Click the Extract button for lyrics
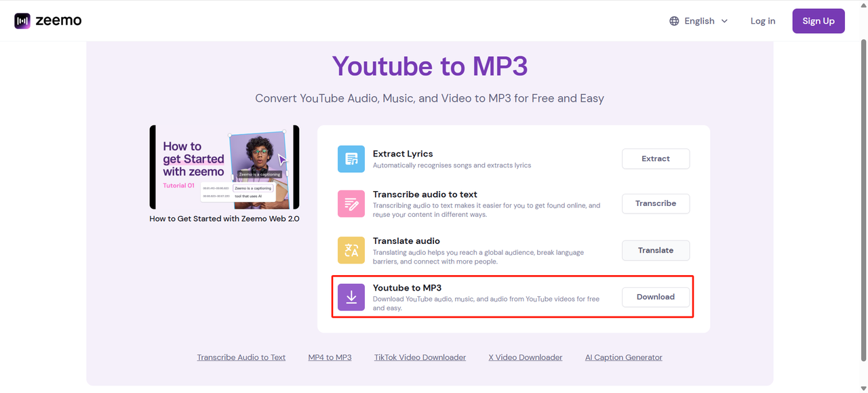This screenshot has width=868, height=393. [655, 159]
